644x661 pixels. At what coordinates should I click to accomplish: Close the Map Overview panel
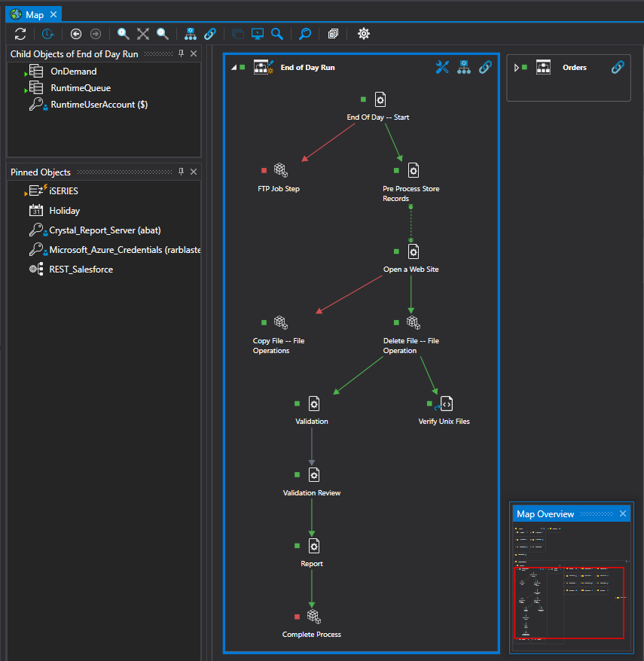point(623,513)
